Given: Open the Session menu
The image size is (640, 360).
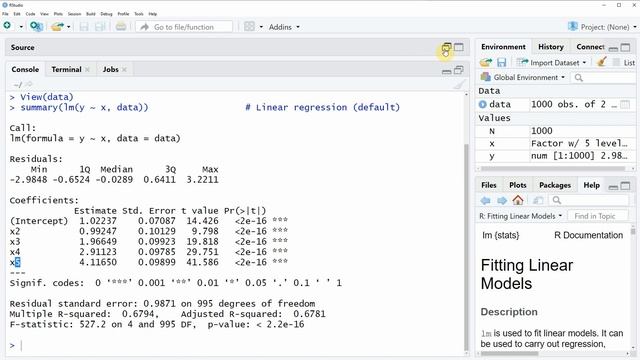Looking at the screenshot, I should 74,14.
